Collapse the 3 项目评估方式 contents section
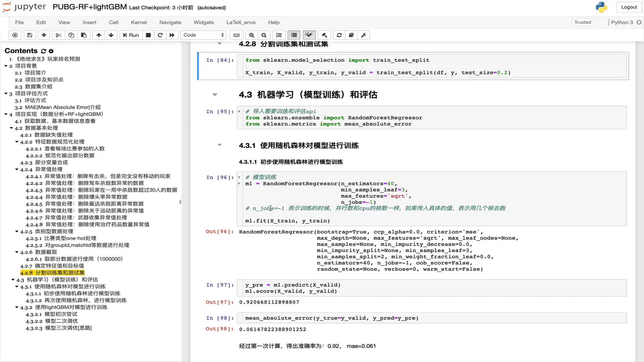Screen dimensions: 644x362 (6, 94)
